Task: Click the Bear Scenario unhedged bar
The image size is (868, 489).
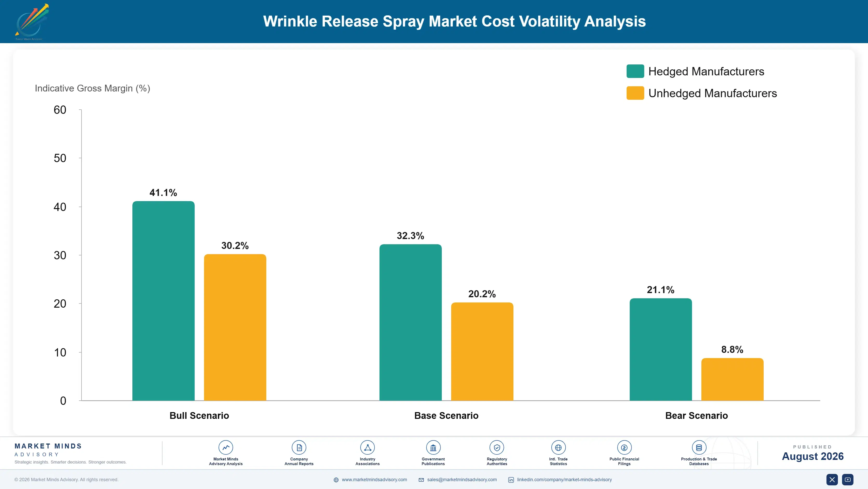Action: [x=733, y=379]
